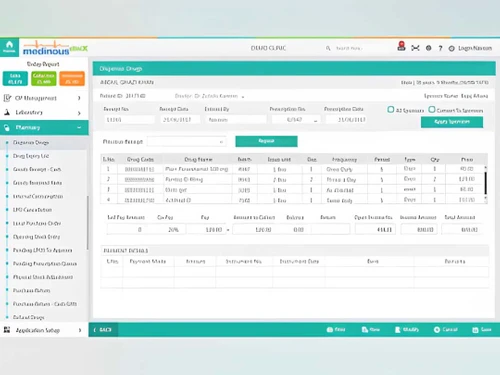The image size is (500, 375).
Task: Open Dispense Drugs in sidebar
Action: click(31, 142)
